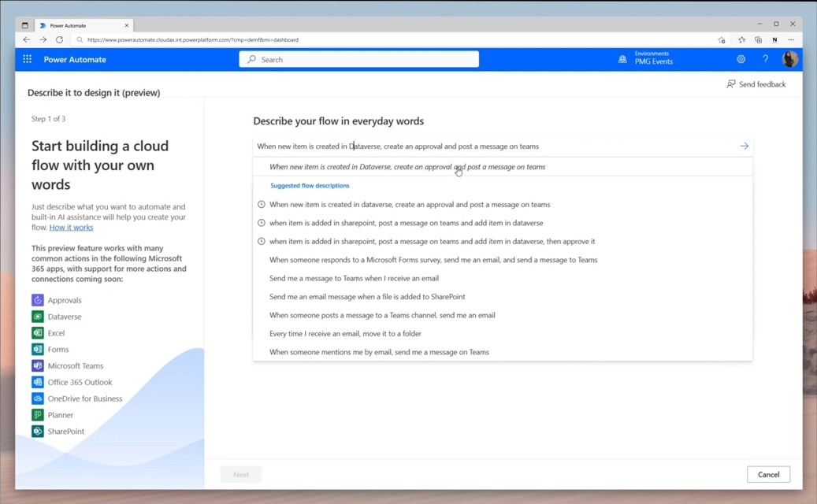
Task: Click the Approvals app icon
Action: pyautogui.click(x=38, y=300)
